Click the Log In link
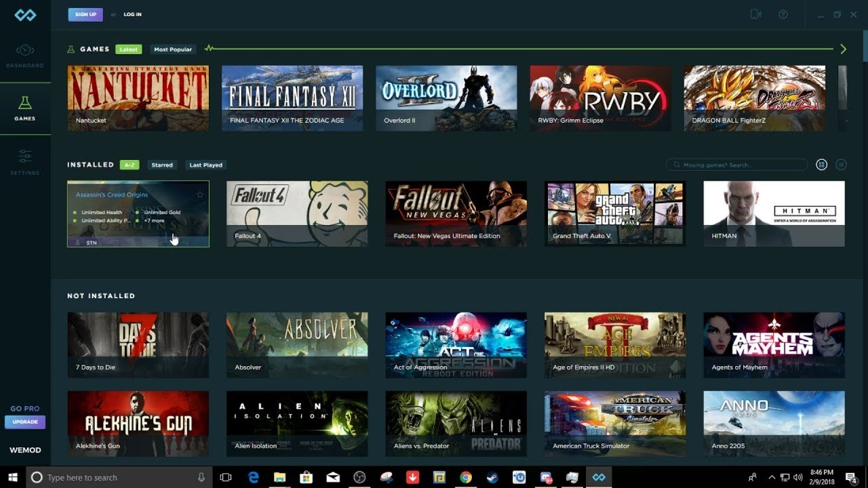Viewport: 868px width, 488px height. pyautogui.click(x=132, y=14)
